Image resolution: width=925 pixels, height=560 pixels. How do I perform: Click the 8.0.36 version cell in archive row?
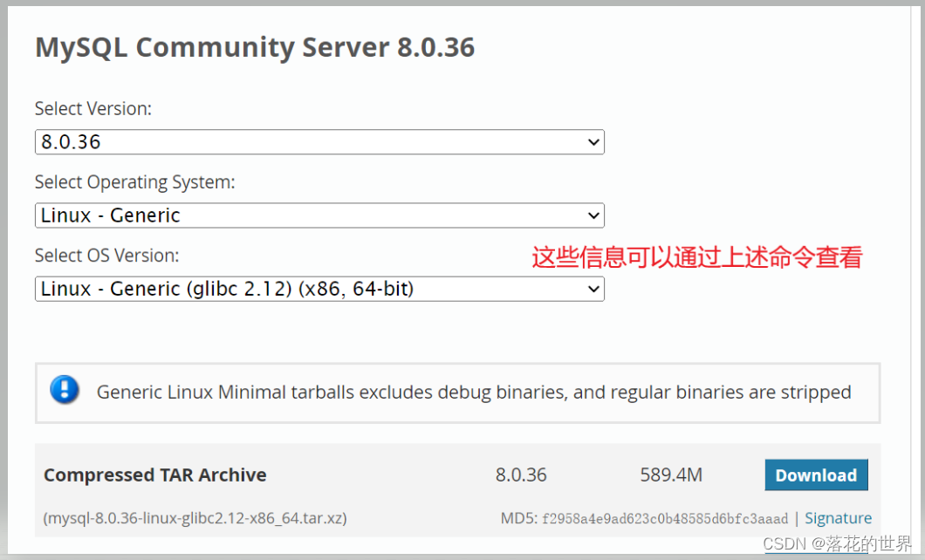[x=521, y=475]
